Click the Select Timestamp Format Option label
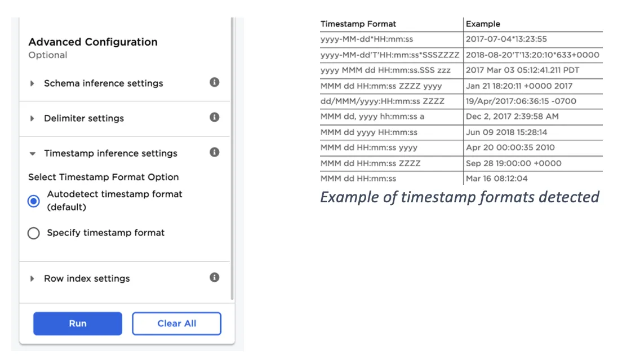The height and width of the screenshot is (364, 640). [x=103, y=177]
